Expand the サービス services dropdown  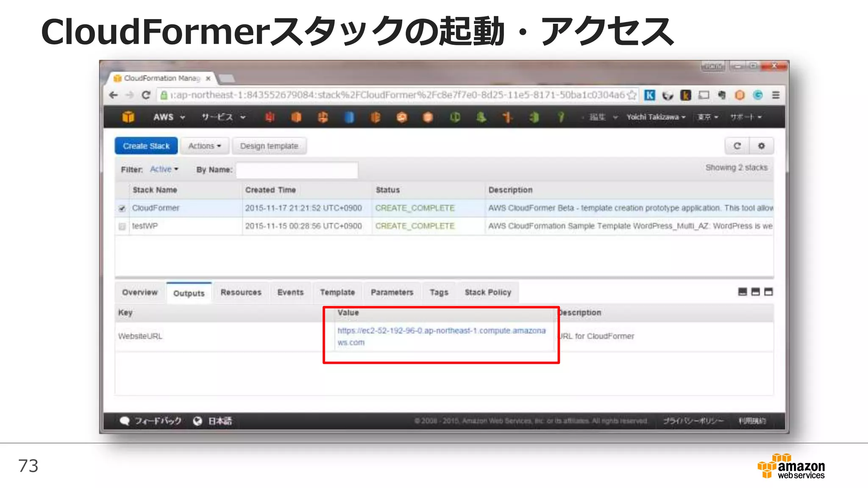click(x=223, y=117)
